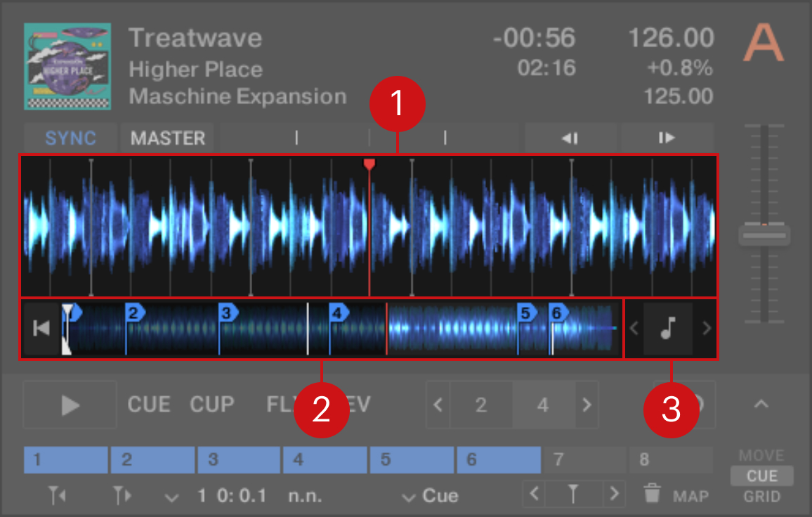Screen dimensions: 812x517
Task: Collapse the advanced panel with the up chevron
Action: tap(761, 405)
